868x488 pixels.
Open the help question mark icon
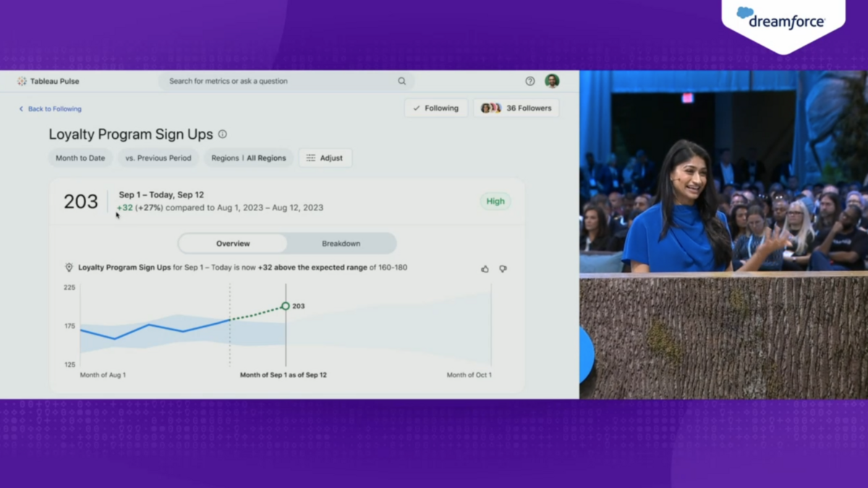[x=530, y=81]
